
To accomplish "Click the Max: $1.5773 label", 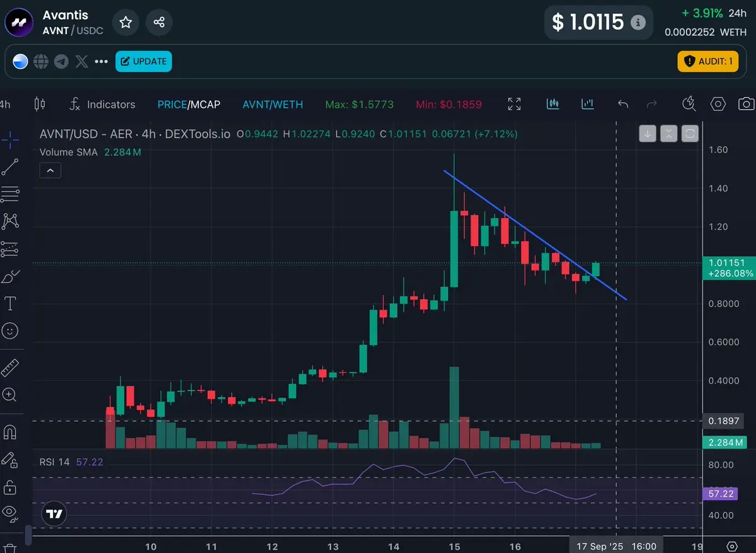I will (359, 104).
